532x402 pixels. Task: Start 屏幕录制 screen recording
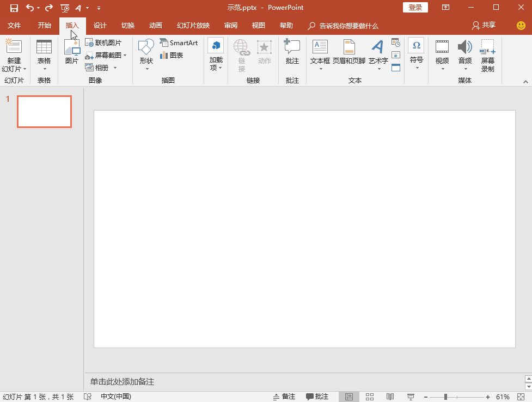coord(487,55)
